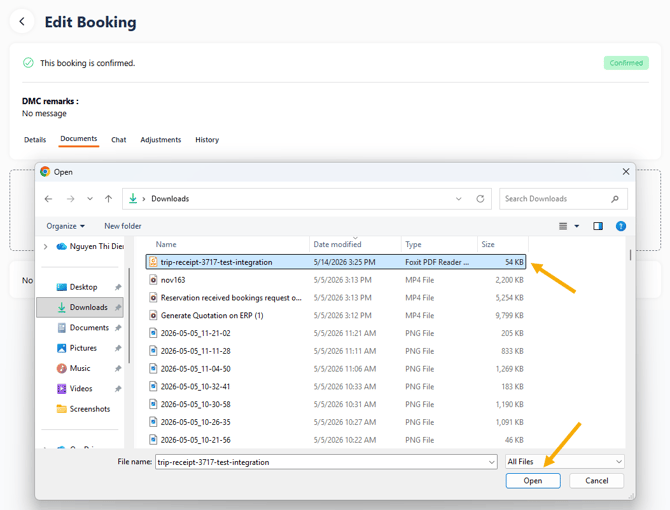Click the pin icon beside Pictures
The height and width of the screenshot is (510, 670).
118,348
